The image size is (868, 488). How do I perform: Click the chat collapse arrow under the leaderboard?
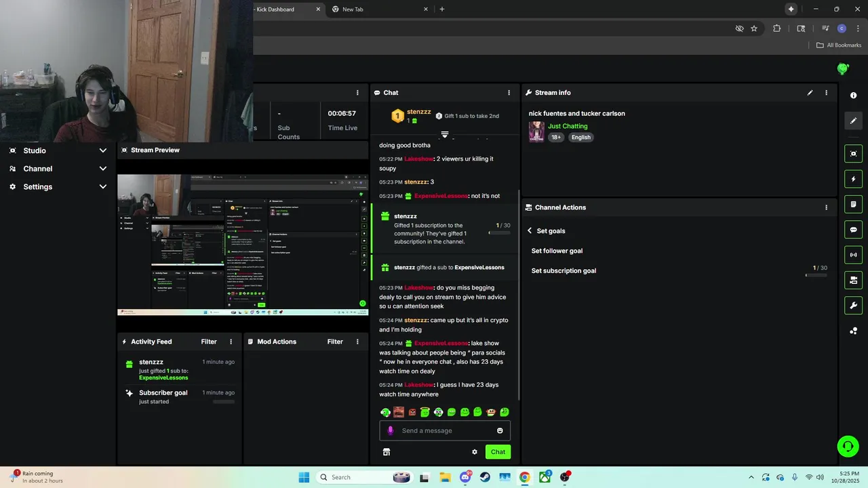445,135
